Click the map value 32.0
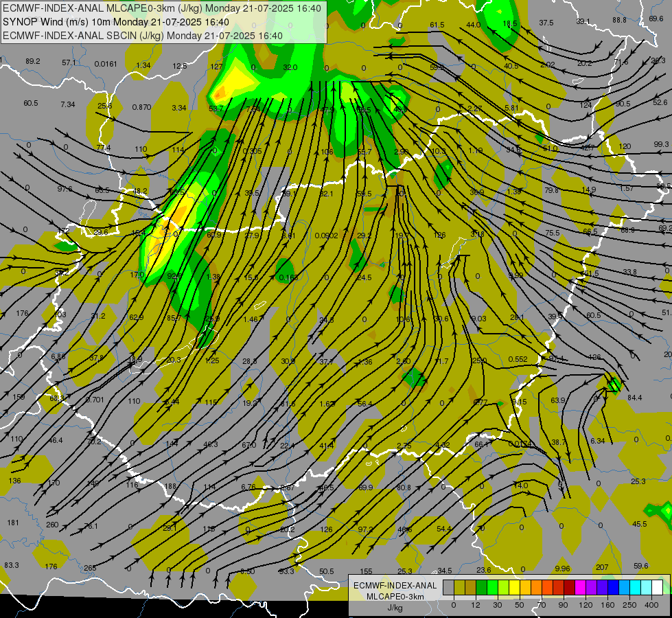Image resolution: width=672 pixels, height=618 pixels. pyautogui.click(x=290, y=67)
